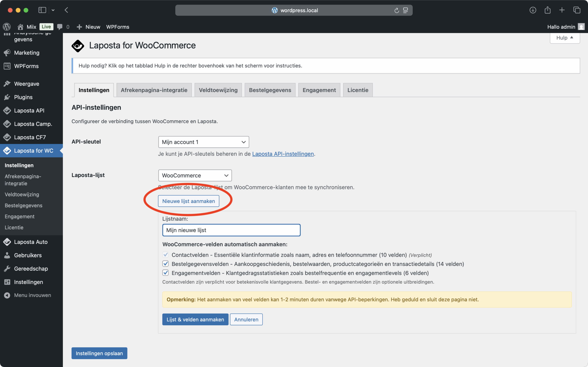The width and height of the screenshot is (588, 367).
Task: Click the wordpress.local address bar
Action: click(x=294, y=10)
